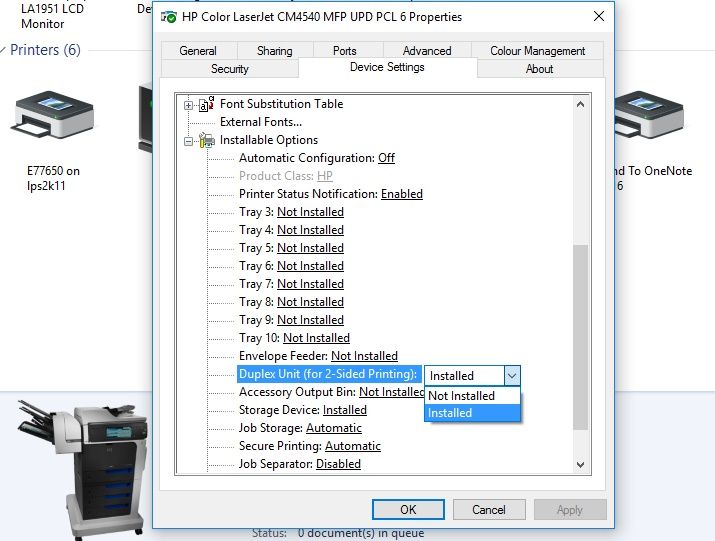The height and width of the screenshot is (541, 715).
Task: Click the HP CM4540 MFP printer image
Action: click(x=83, y=468)
